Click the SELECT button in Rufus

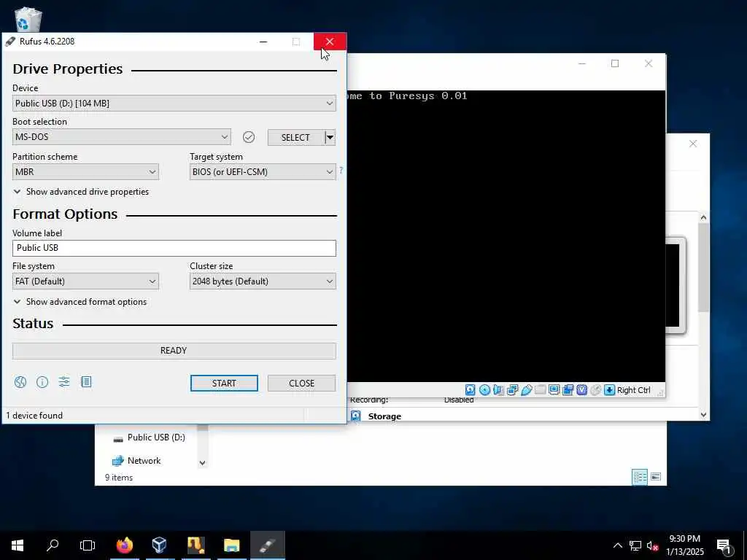[295, 138]
